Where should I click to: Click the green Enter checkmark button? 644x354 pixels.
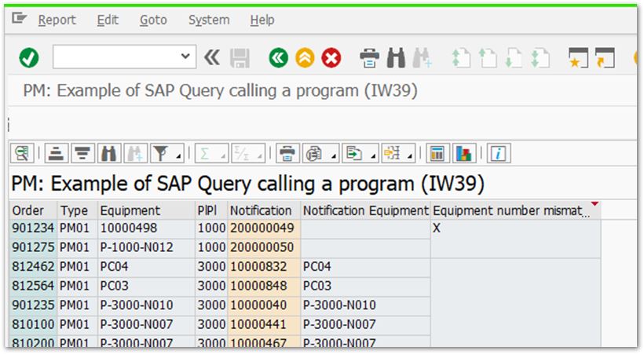29,57
